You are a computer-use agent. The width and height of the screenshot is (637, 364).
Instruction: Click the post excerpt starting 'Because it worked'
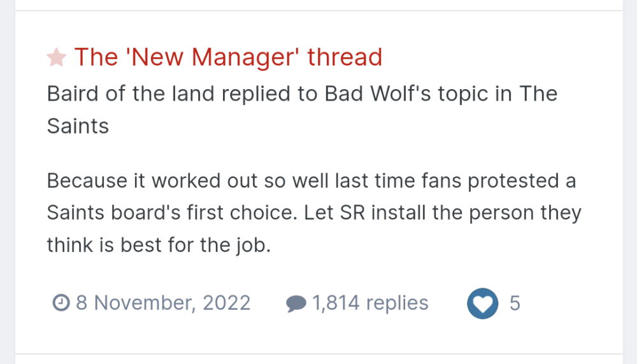pos(311,213)
